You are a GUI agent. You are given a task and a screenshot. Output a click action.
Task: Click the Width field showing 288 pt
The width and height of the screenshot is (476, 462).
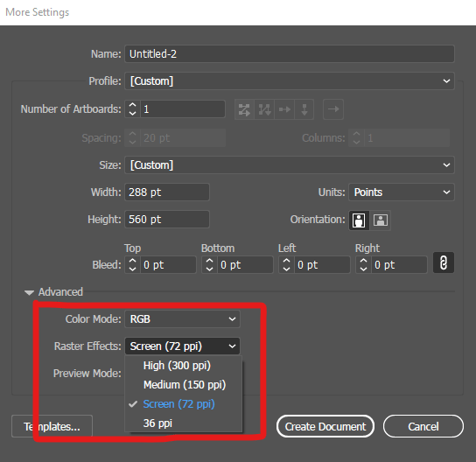coord(167,192)
